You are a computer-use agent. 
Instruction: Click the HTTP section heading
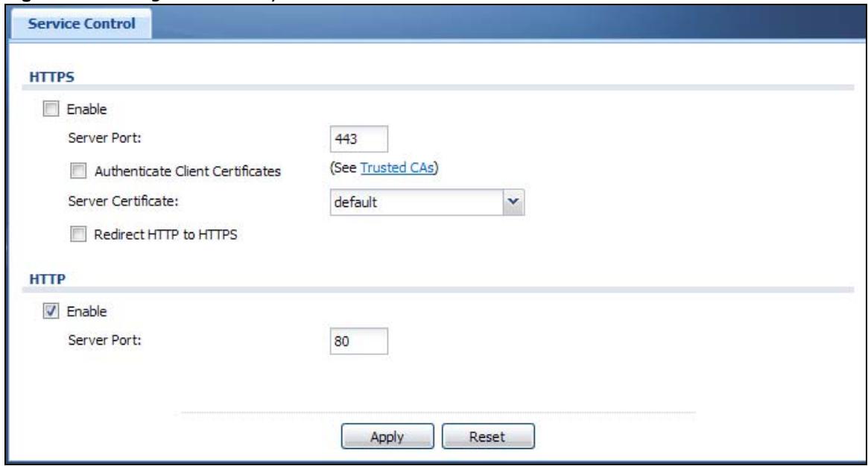point(47,279)
